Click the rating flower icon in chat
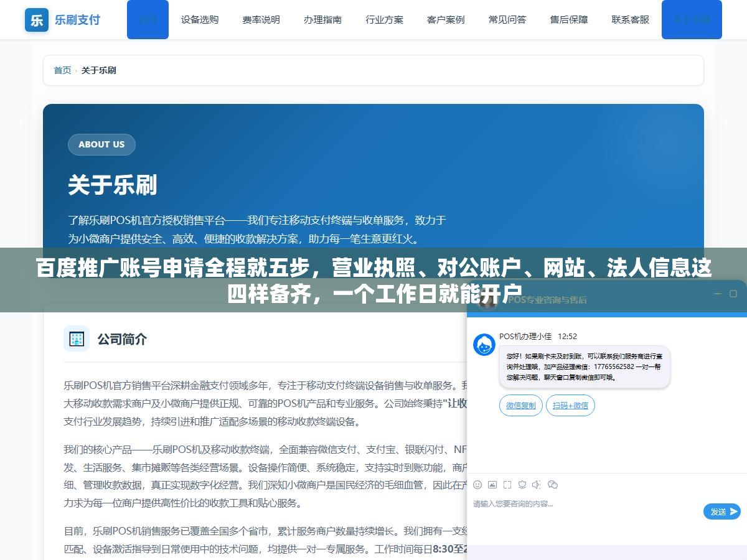The width and height of the screenshot is (747, 560). click(522, 485)
